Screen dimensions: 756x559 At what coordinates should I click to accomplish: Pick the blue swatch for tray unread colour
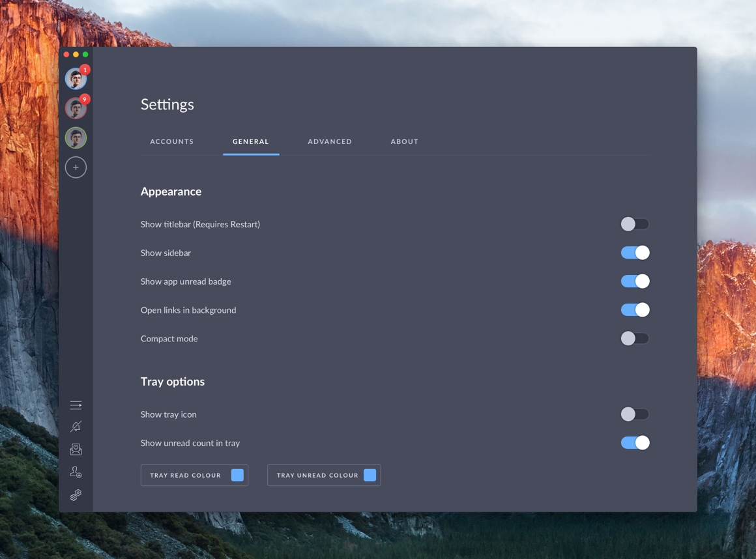[370, 475]
